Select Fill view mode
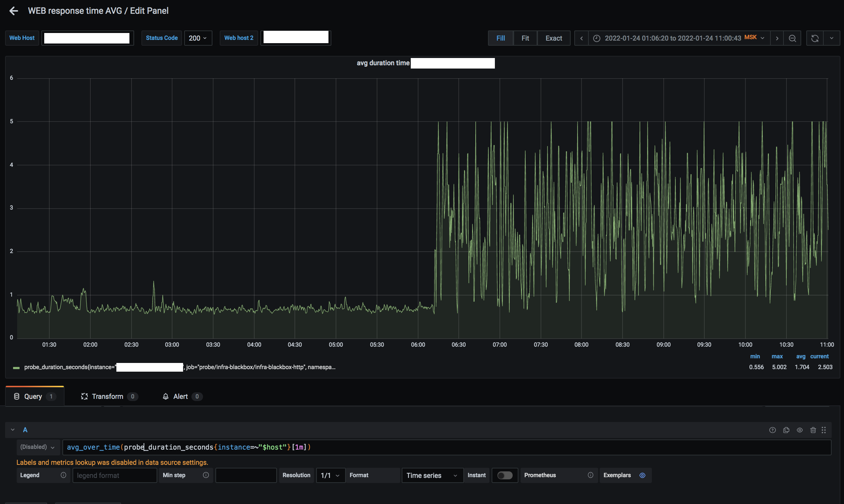Viewport: 844px width, 504px height. point(501,38)
